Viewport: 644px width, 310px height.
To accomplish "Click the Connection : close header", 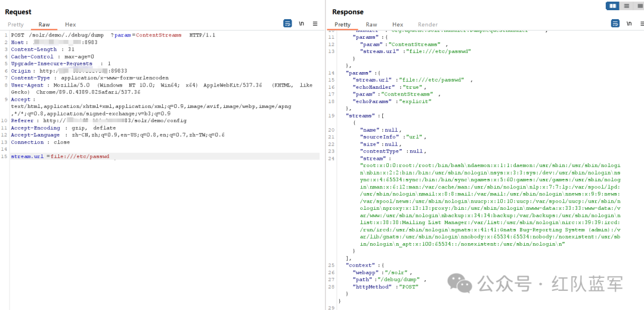I will (41, 142).
